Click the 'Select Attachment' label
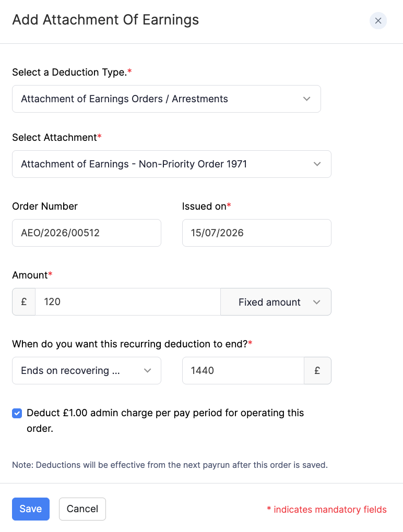The width and height of the screenshot is (403, 532). [x=57, y=137]
